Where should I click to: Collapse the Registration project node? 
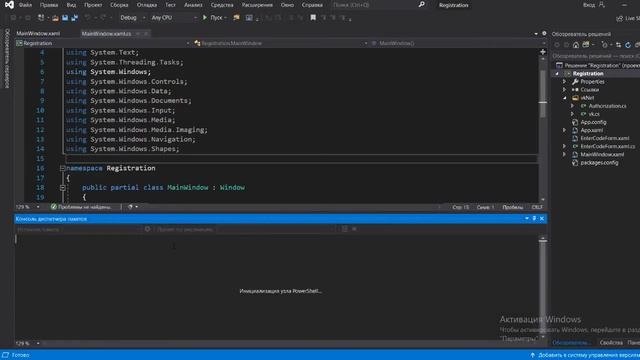pos(557,74)
